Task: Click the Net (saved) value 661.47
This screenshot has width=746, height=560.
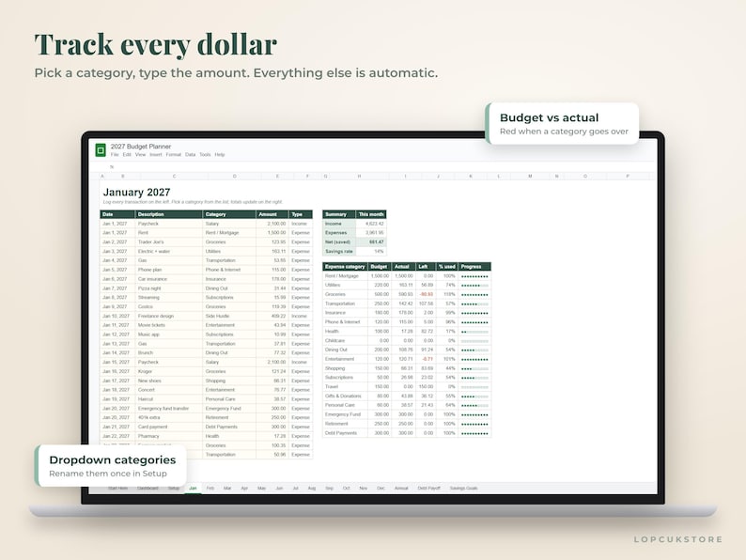Action: tap(371, 242)
